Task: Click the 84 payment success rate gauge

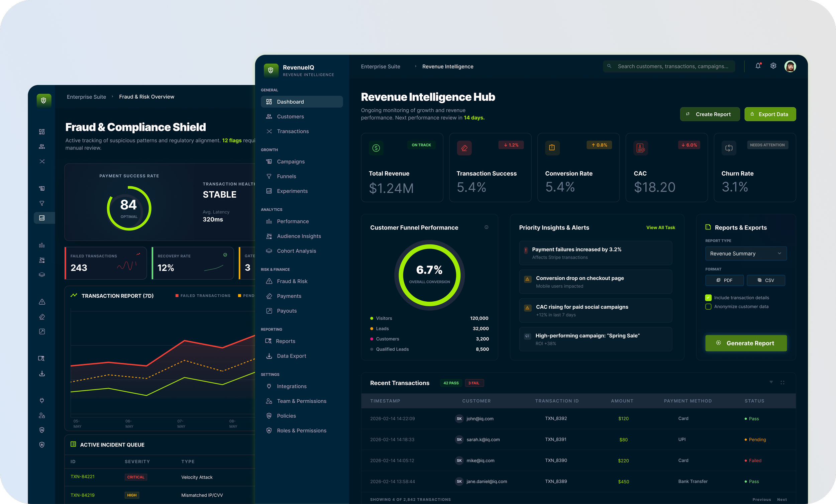Action: tap(129, 208)
